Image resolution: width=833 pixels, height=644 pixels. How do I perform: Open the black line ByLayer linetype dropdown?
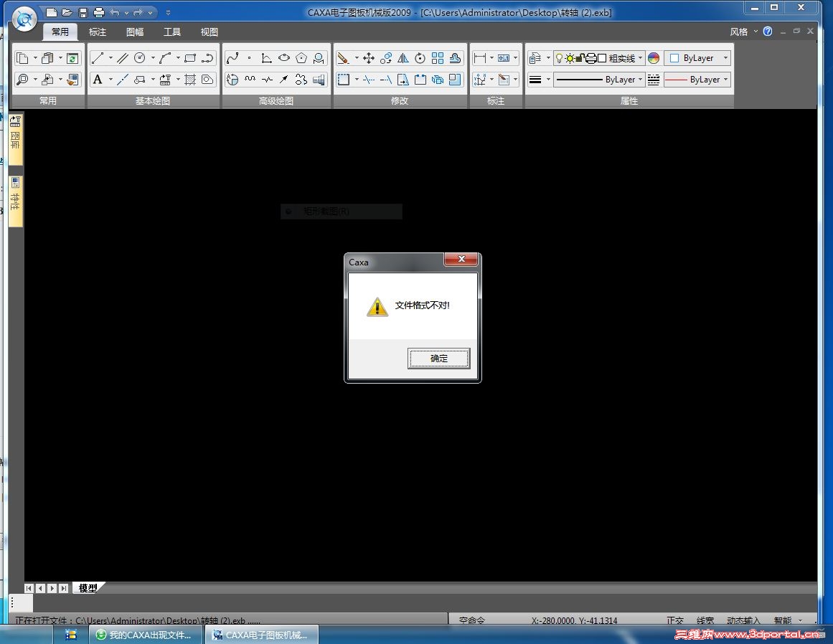pyautogui.click(x=598, y=80)
